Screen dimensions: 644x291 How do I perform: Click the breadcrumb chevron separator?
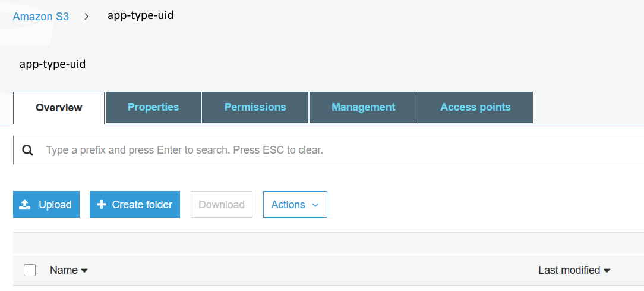(x=87, y=17)
